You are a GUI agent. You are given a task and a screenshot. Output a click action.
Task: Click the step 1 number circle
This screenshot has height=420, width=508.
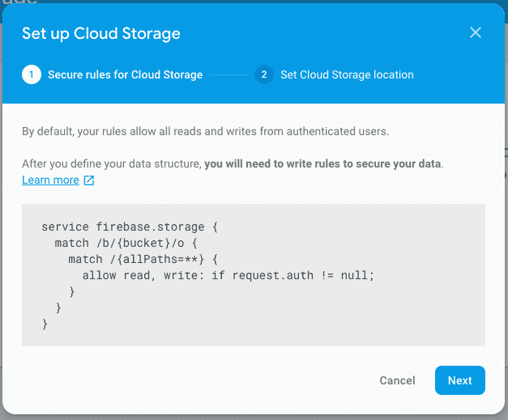(31, 75)
